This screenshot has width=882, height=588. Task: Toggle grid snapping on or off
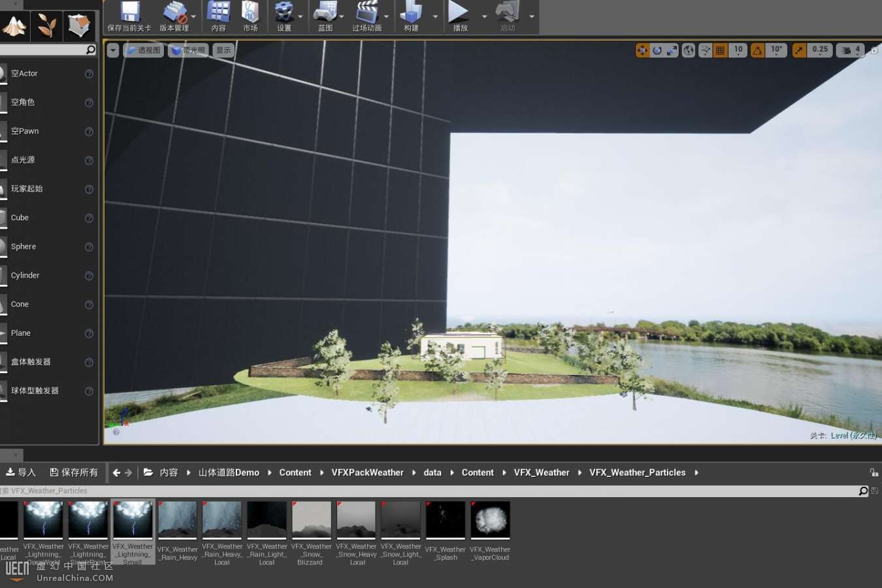tap(720, 50)
